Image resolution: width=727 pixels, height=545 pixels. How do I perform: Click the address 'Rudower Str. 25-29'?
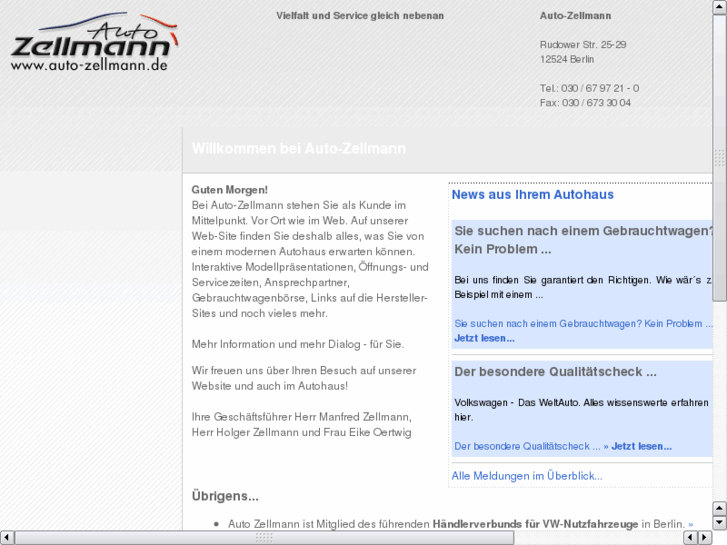click(582, 45)
